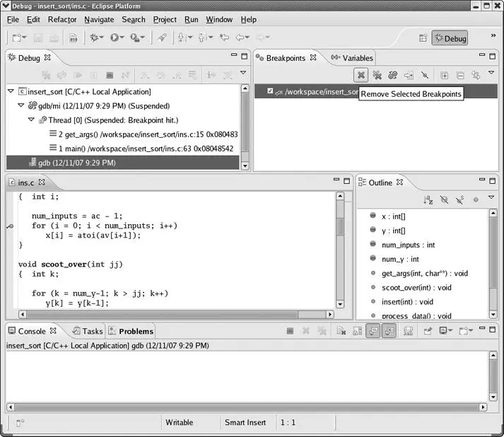The width and height of the screenshot is (504, 437).
Task: Uncheck the /workspace/insert_sort breakpoint checkbox
Action: 270,91
